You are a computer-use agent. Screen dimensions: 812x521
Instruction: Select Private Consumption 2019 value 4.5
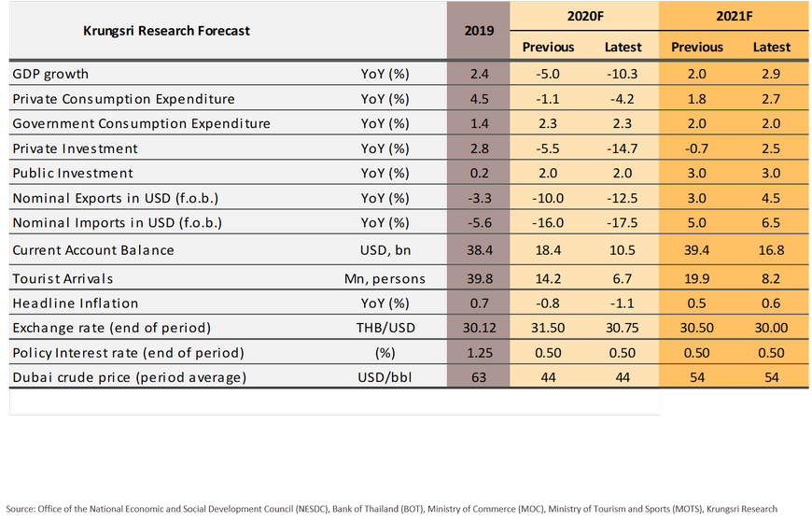click(x=480, y=99)
